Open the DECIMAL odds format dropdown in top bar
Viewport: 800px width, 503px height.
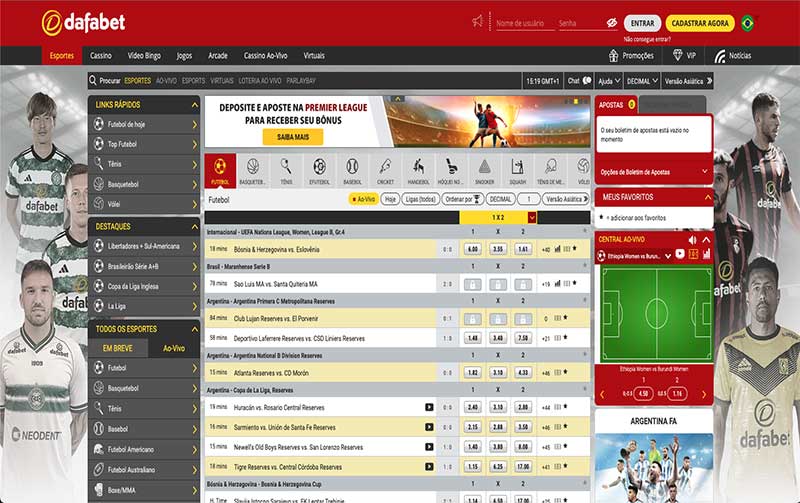[x=642, y=81]
